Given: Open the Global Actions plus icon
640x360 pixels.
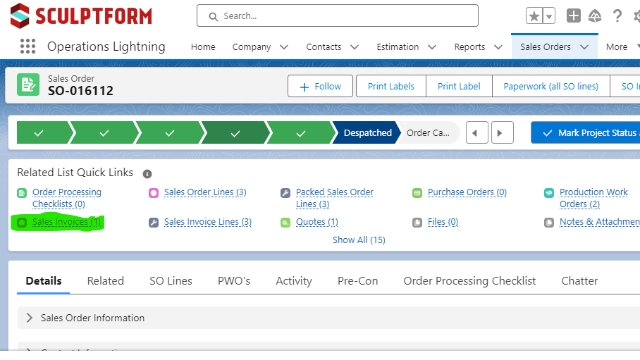Looking at the screenshot, I should (573, 16).
